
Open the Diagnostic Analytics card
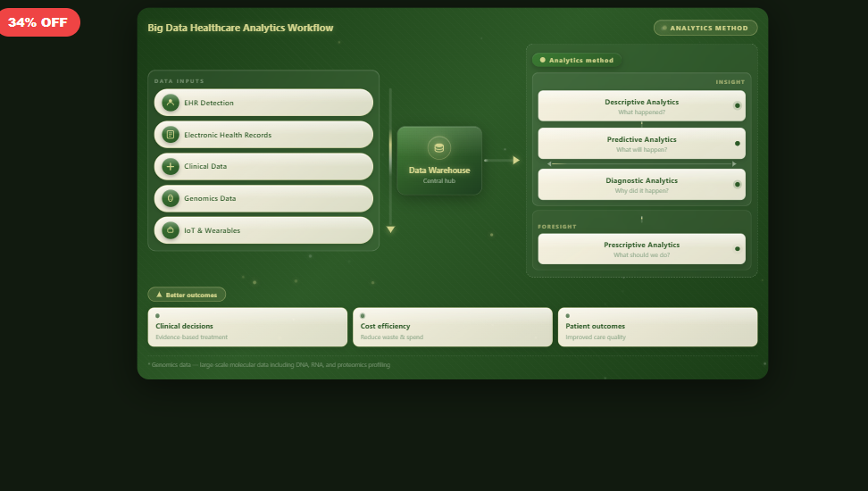point(641,184)
